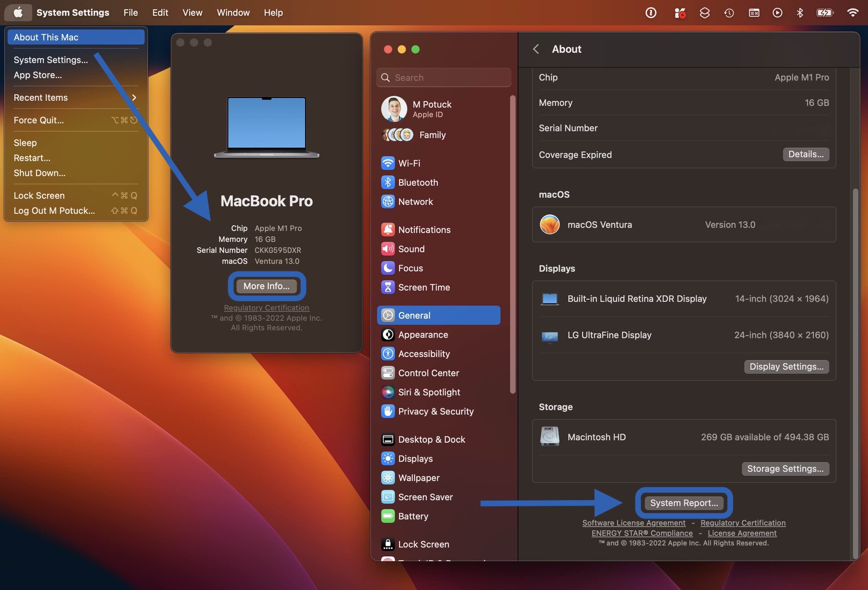
Task: Select the Notifications settings icon
Action: tap(387, 229)
